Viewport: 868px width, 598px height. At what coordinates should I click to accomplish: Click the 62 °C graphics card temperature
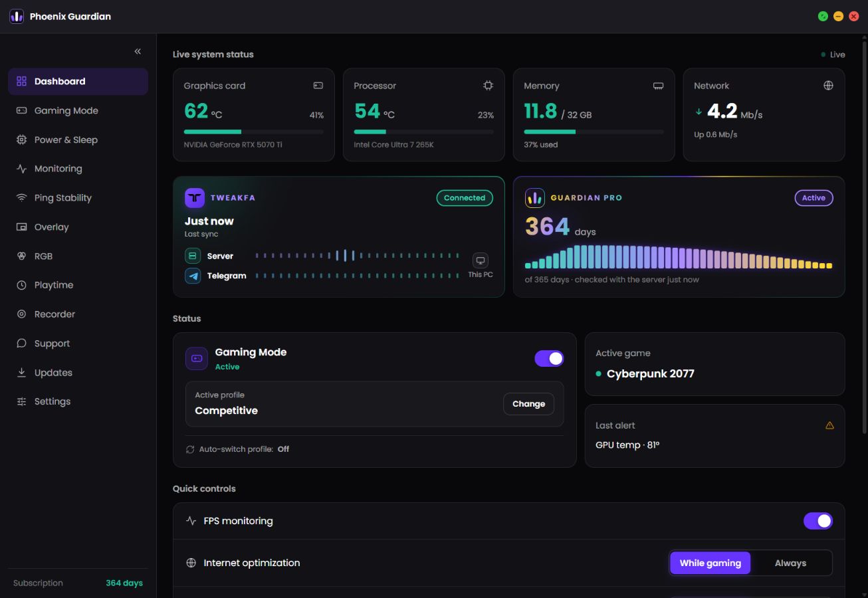point(203,111)
